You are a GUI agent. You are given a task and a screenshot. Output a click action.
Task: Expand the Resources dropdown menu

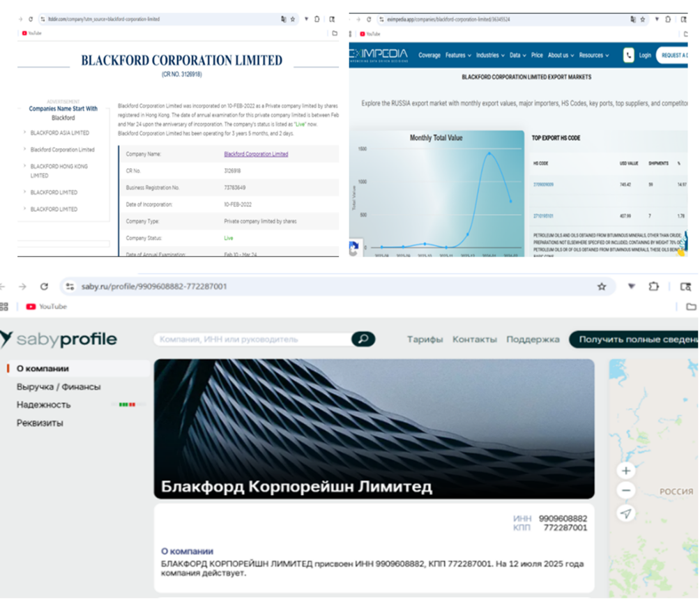[x=593, y=55]
